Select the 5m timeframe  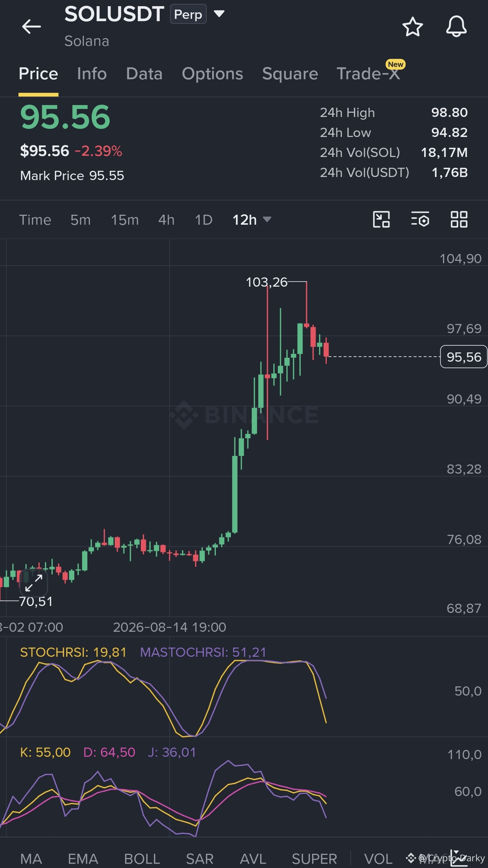80,220
